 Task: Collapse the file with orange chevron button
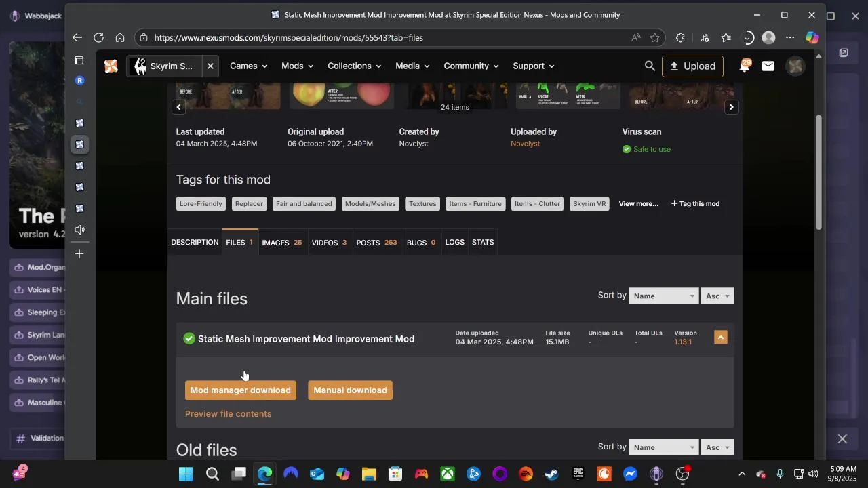pos(721,337)
